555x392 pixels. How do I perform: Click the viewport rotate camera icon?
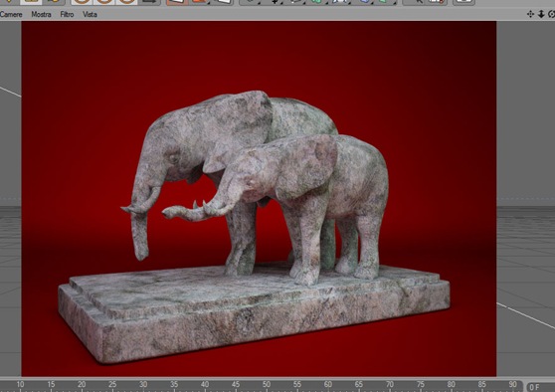point(551,14)
